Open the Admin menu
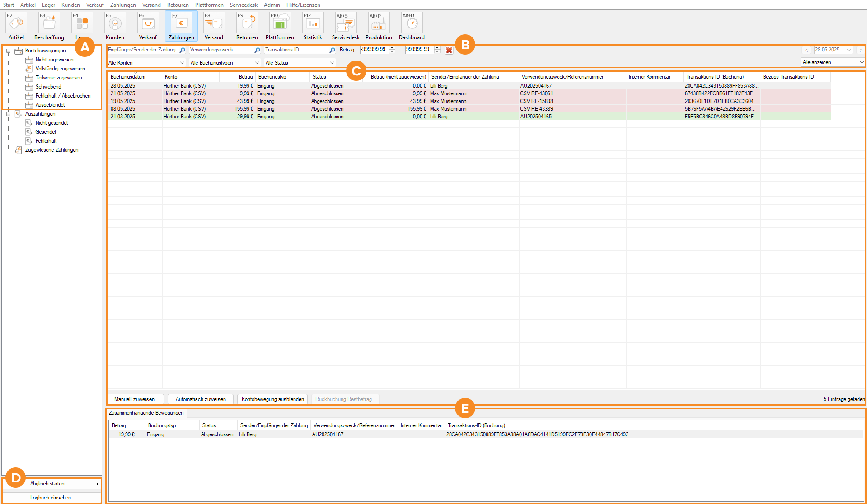The image size is (867, 504). (272, 5)
